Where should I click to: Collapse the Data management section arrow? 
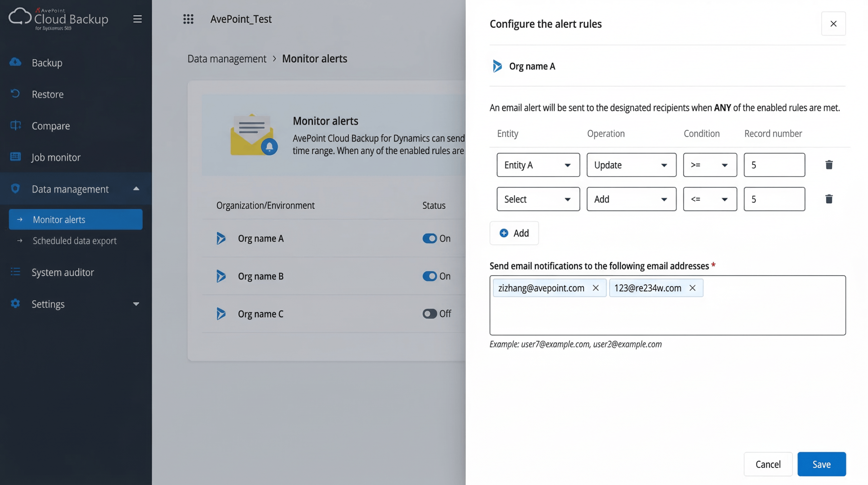click(136, 189)
